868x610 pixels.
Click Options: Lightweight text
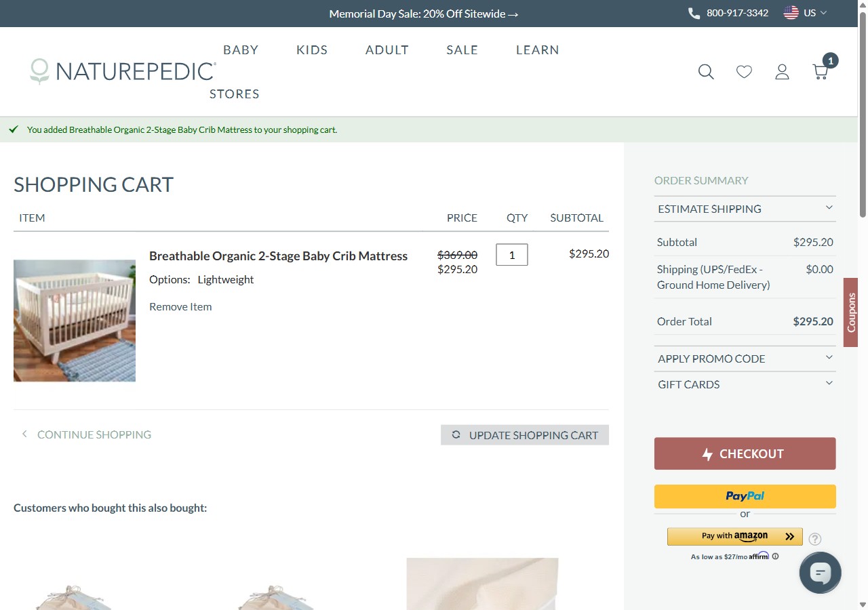point(201,279)
